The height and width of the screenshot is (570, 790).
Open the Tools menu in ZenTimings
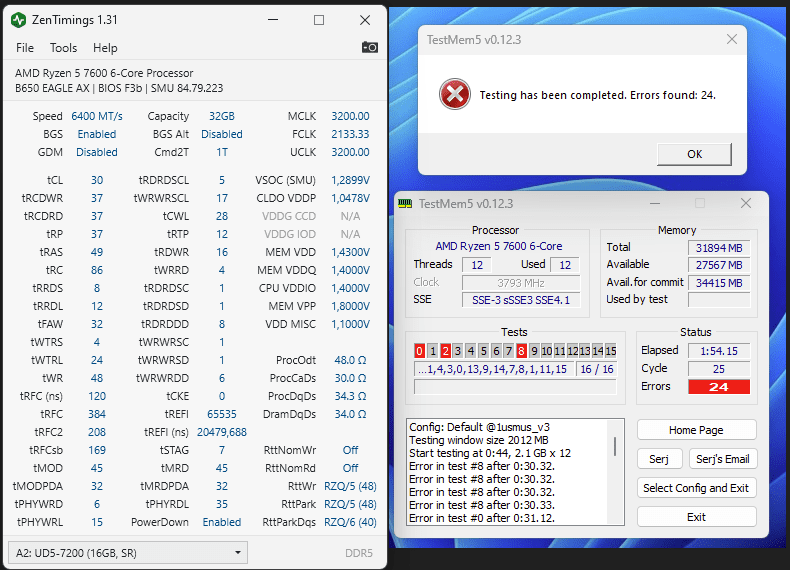point(63,48)
